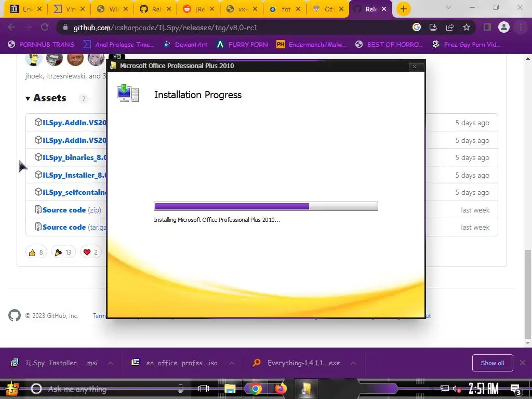Click the install/download page icon in address bar
This screenshot has width=532, height=399.
(x=433, y=27)
